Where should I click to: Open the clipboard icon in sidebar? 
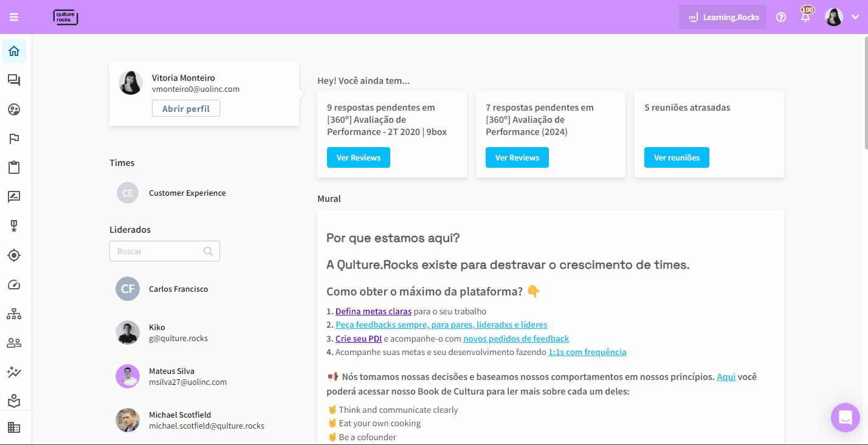click(x=14, y=168)
